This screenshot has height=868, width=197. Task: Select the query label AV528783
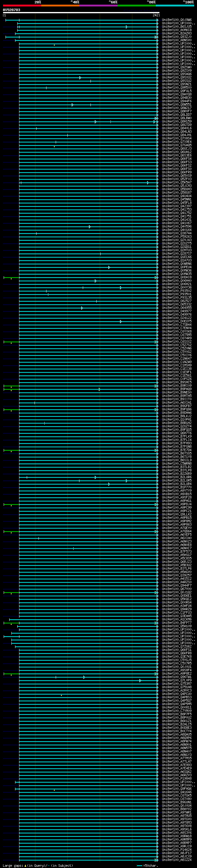pyautogui.click(x=11, y=10)
